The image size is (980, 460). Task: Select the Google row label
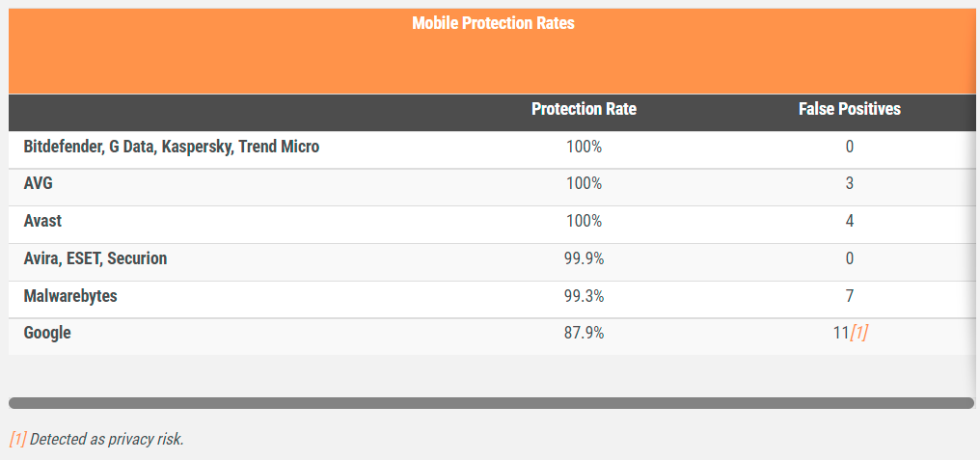[47, 333]
